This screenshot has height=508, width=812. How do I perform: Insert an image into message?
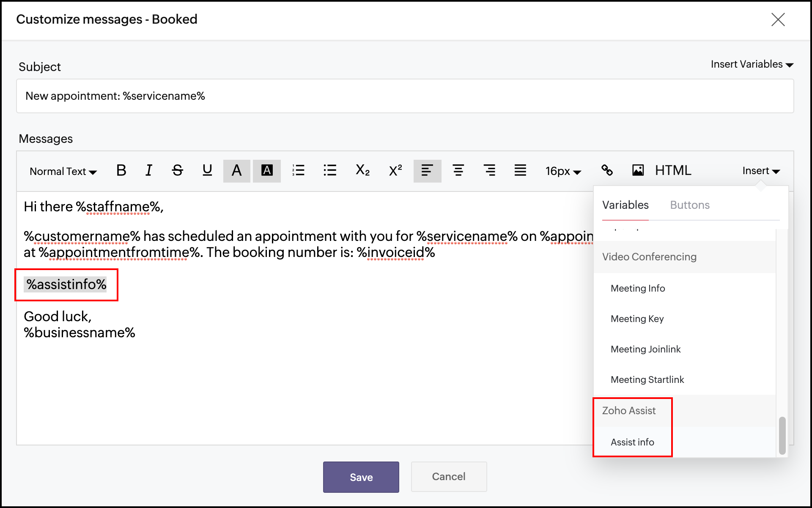coord(638,171)
